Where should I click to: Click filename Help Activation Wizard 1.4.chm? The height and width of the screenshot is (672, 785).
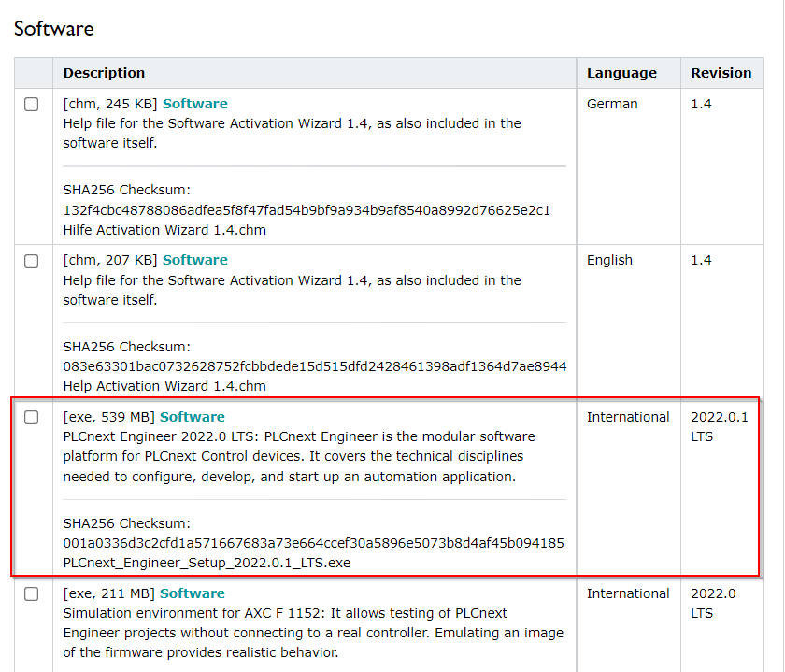coord(164,386)
